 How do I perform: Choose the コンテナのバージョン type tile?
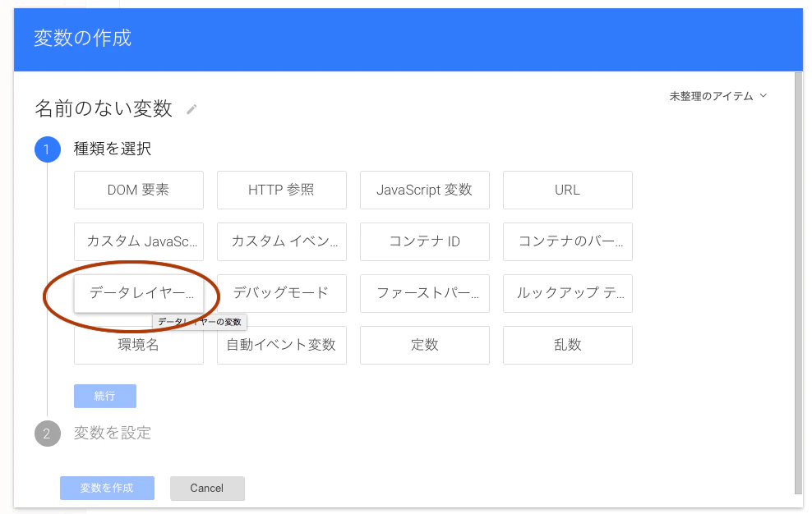(568, 241)
